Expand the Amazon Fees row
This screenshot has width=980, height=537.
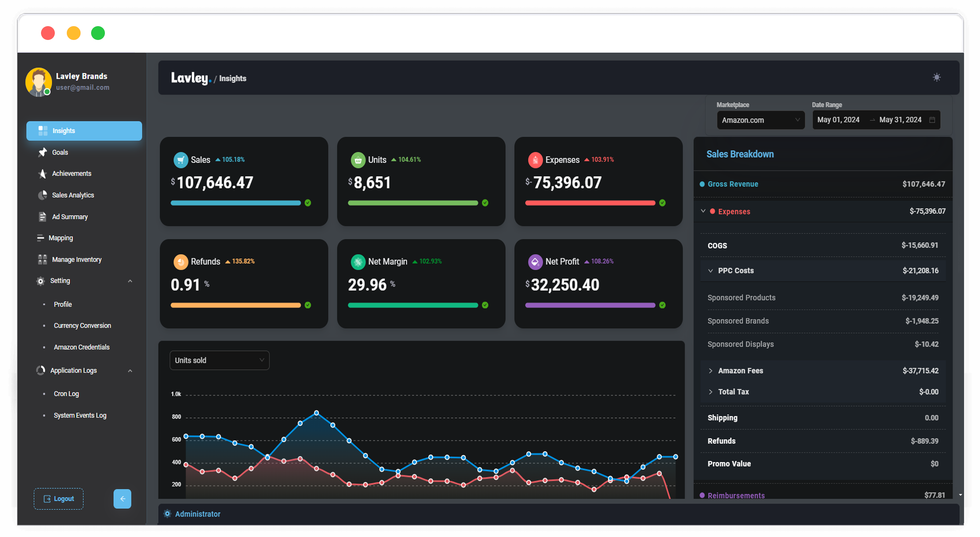[823, 371]
